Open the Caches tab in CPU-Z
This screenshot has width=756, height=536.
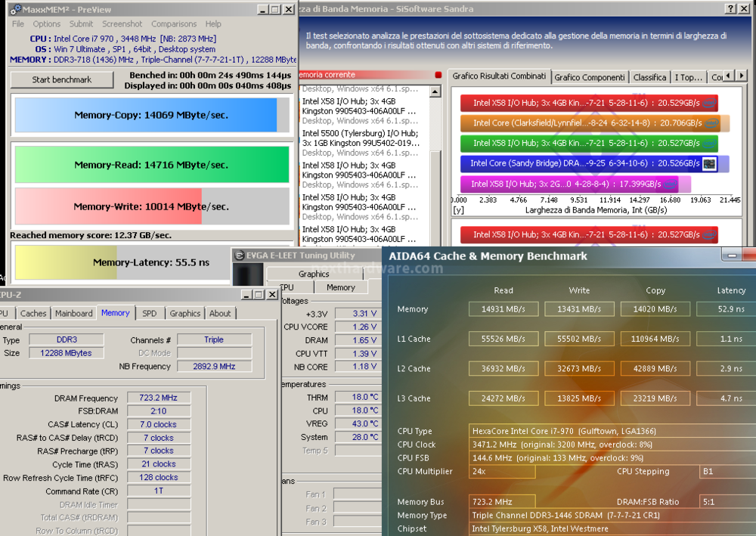coord(33,313)
